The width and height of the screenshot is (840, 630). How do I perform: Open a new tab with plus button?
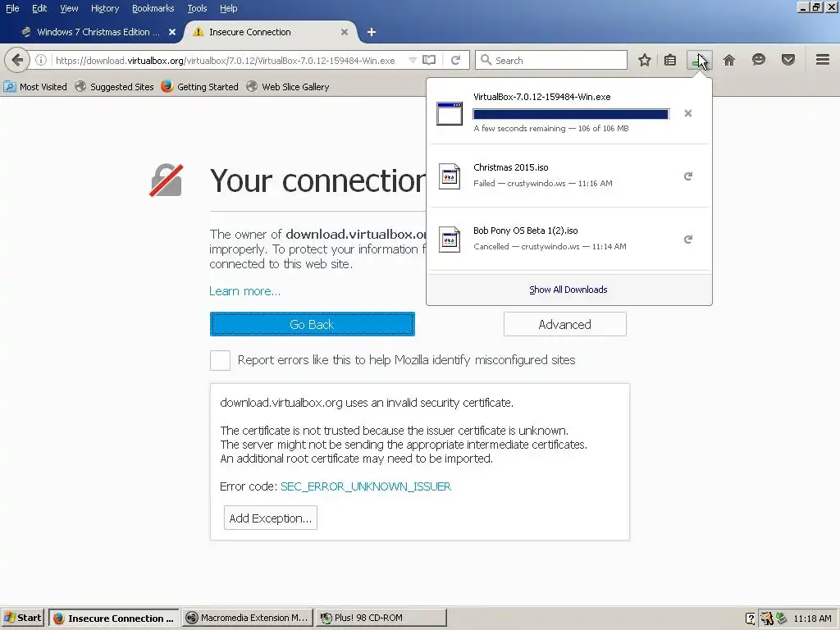tap(372, 32)
